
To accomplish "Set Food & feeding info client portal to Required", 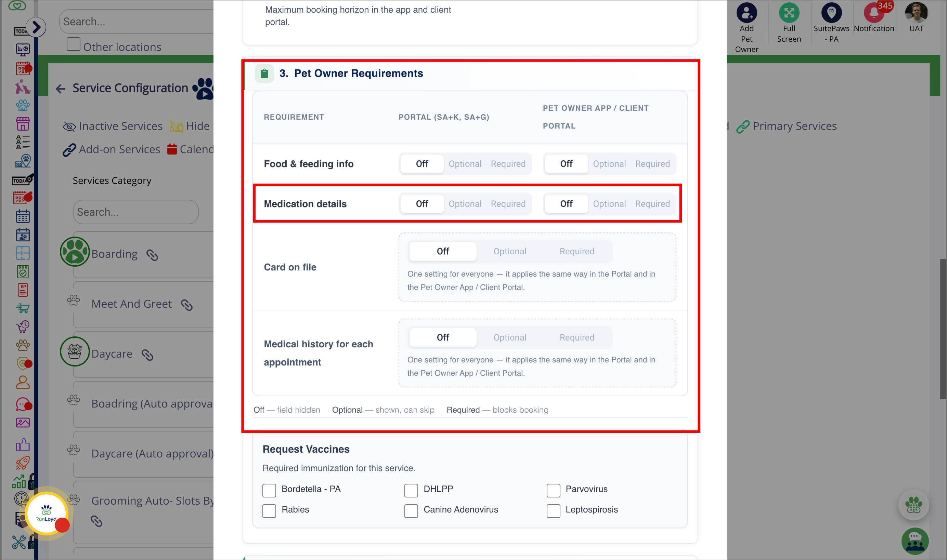I will (x=652, y=164).
